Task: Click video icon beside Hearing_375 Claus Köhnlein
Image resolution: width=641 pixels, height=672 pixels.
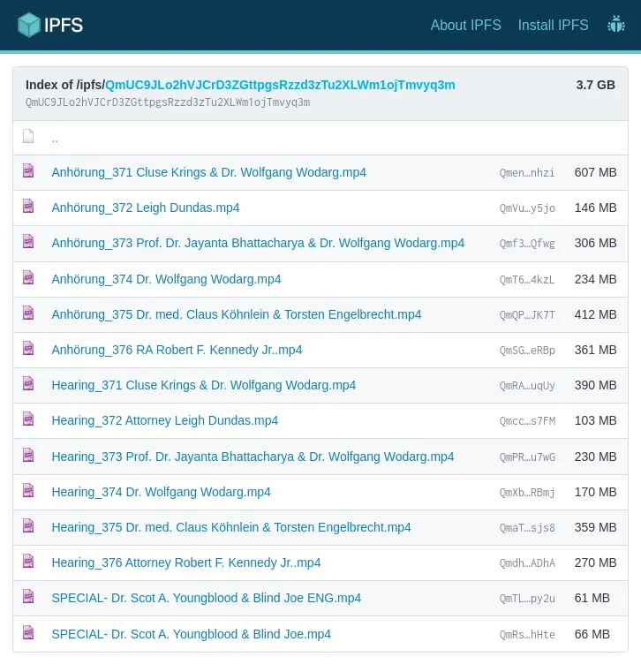Action: tap(28, 525)
